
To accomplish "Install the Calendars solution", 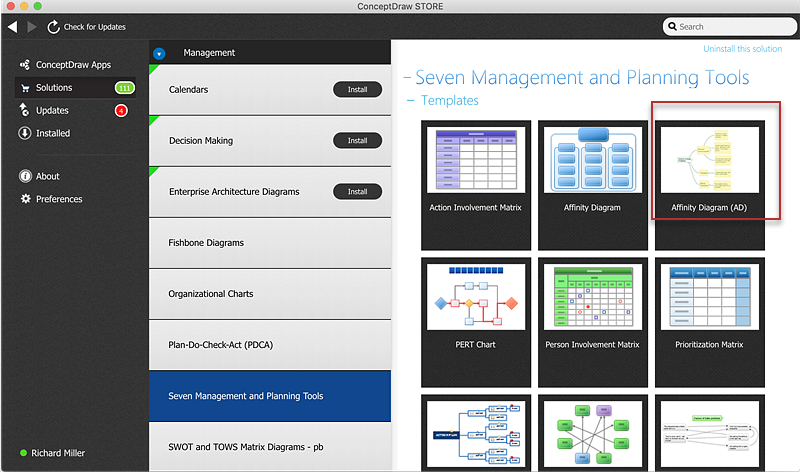I will tap(357, 89).
